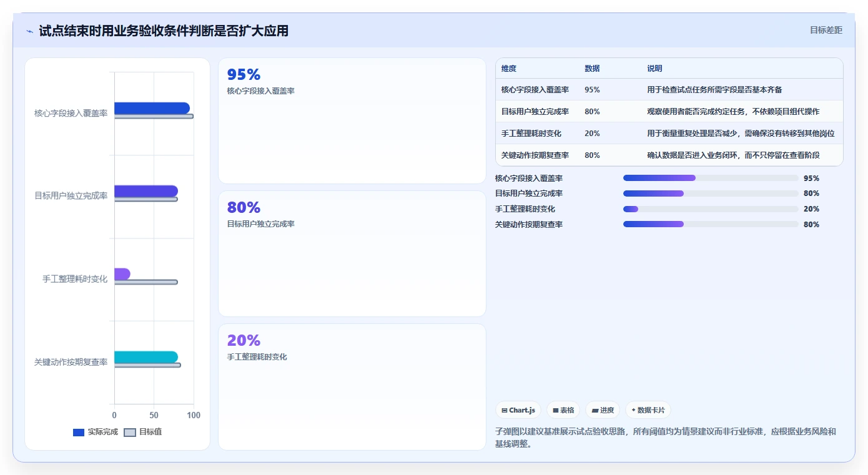The width and height of the screenshot is (868, 475).
Task: Click the 手工整理耗时变化 chart axis label
Action: tap(75, 279)
